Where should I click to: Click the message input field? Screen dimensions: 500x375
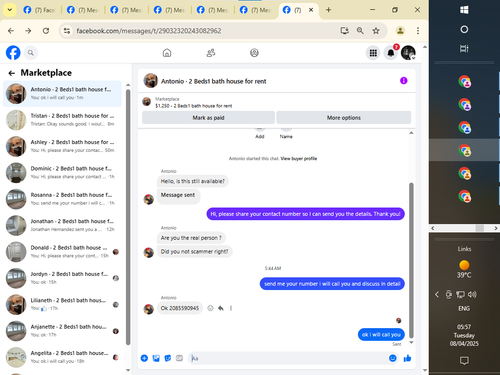(x=287, y=358)
